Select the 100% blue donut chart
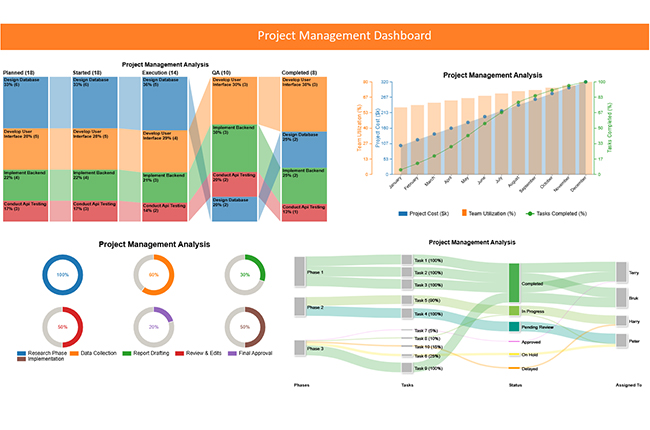 click(x=62, y=274)
